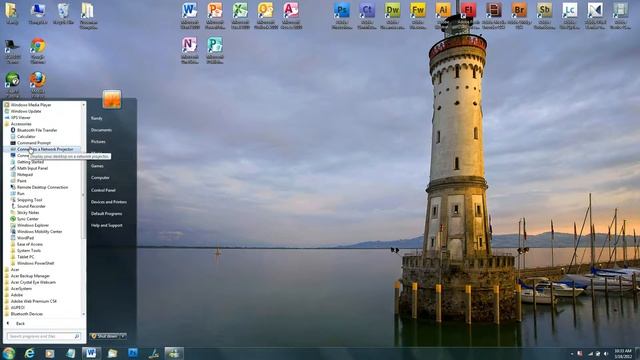This screenshot has height=360, width=640.
Task: Click the Shut down button
Action: pos(104,336)
